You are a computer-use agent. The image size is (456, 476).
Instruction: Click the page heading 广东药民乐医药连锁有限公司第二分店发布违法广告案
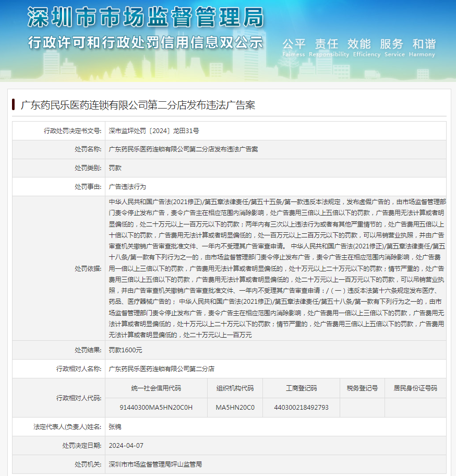tap(138, 105)
